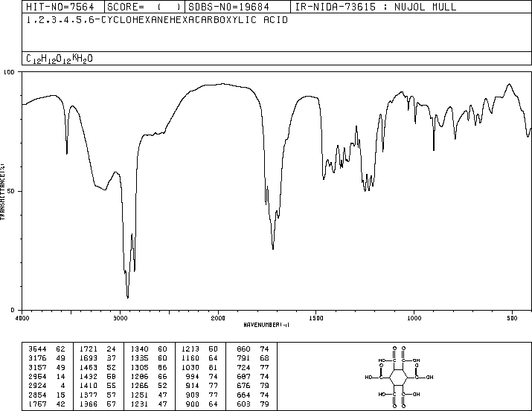The image size is (532, 411).
Task: Select peak value 1767 in the table
Action: pyautogui.click(x=37, y=404)
